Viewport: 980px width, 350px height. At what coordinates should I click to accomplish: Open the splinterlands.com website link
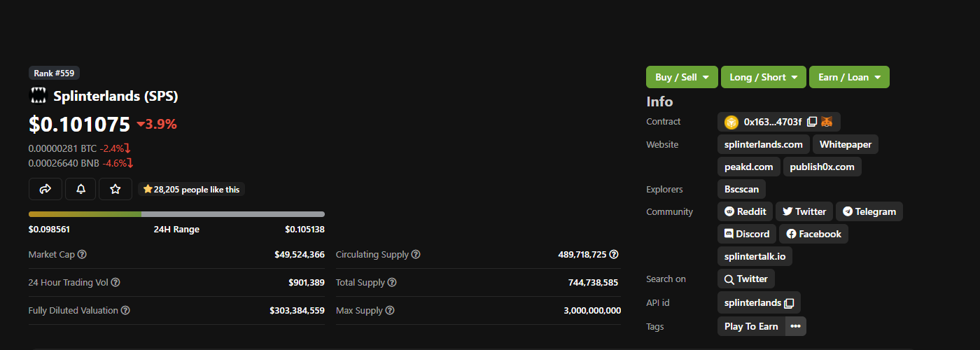[764, 144]
